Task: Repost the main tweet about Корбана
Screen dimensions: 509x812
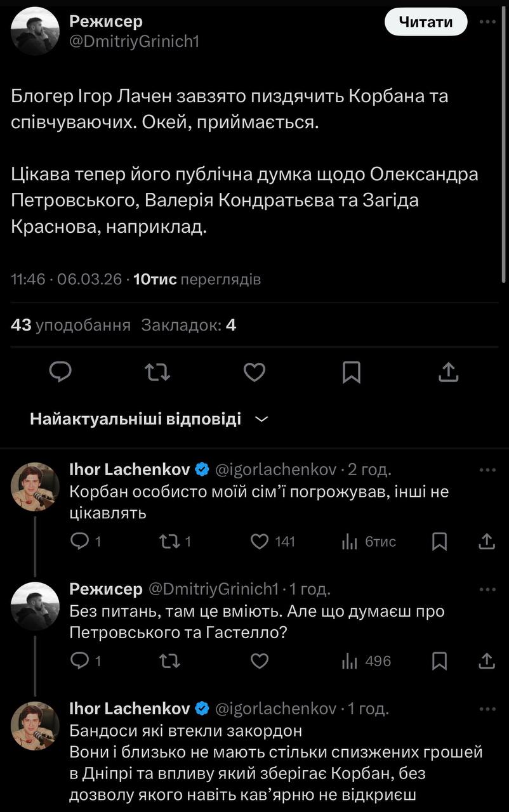Action: point(157,372)
